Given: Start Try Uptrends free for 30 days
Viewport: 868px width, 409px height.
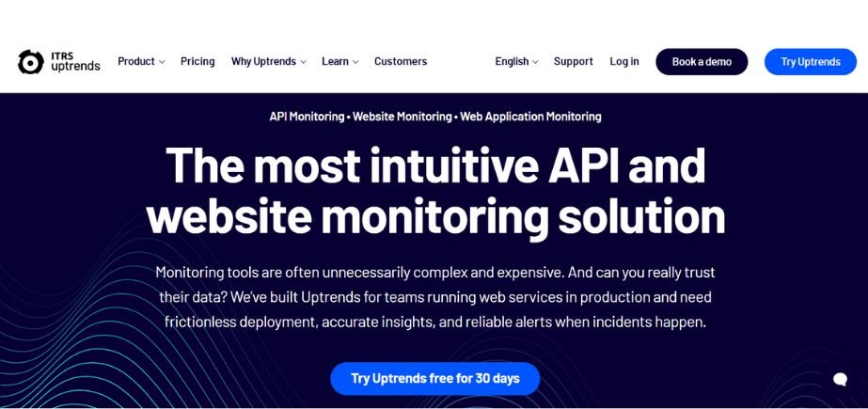Looking at the screenshot, I should (x=435, y=379).
